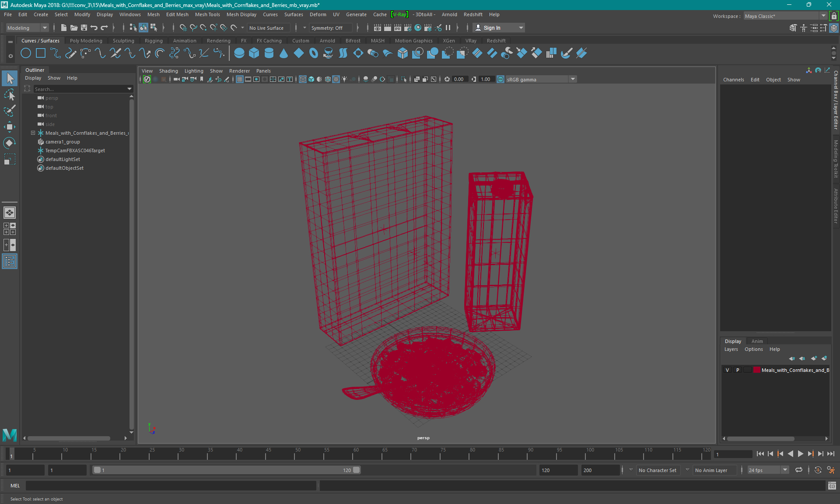This screenshot has width=840, height=504.
Task: Open the 24 fps frame rate dropdown
Action: point(768,470)
